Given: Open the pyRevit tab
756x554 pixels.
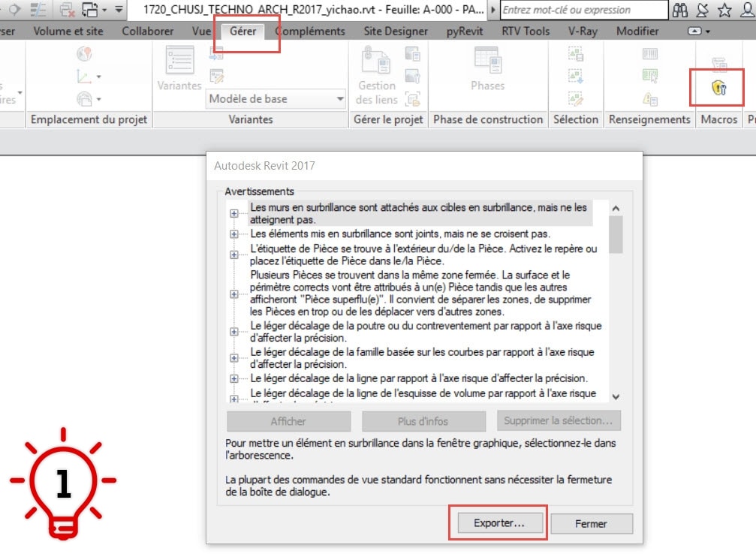Looking at the screenshot, I should pyautogui.click(x=464, y=32).
